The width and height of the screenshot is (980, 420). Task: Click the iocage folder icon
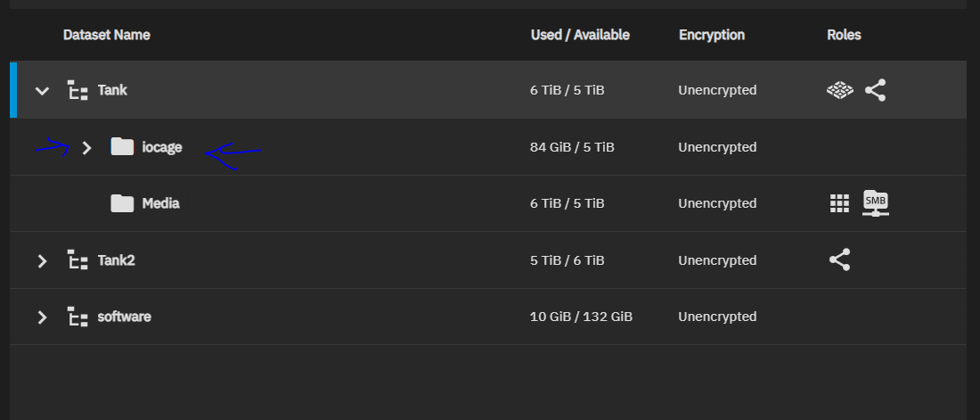(122, 147)
